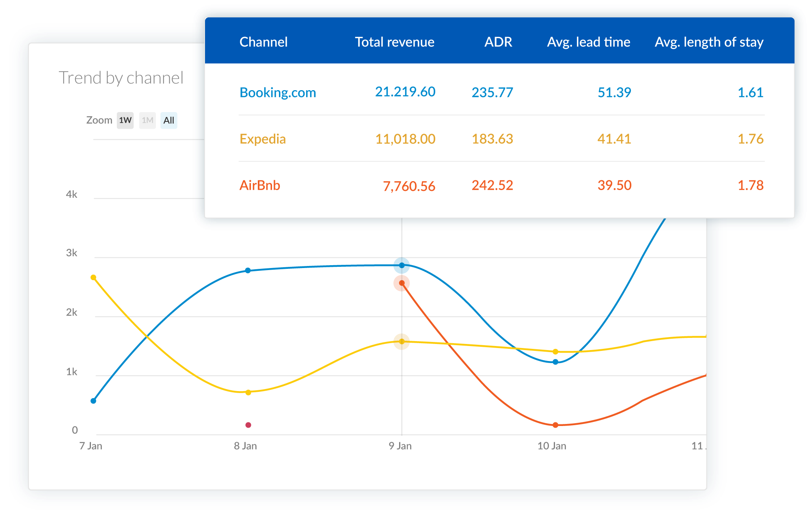This screenshot has height=519, width=812.
Task: Click the dark red point on 8 Jan
Action: [248, 425]
